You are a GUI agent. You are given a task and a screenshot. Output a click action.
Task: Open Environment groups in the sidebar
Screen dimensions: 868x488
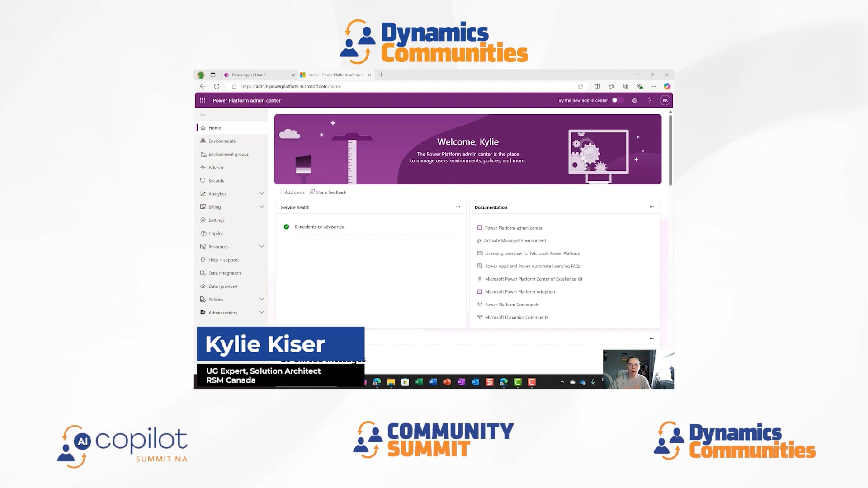[x=232, y=154]
